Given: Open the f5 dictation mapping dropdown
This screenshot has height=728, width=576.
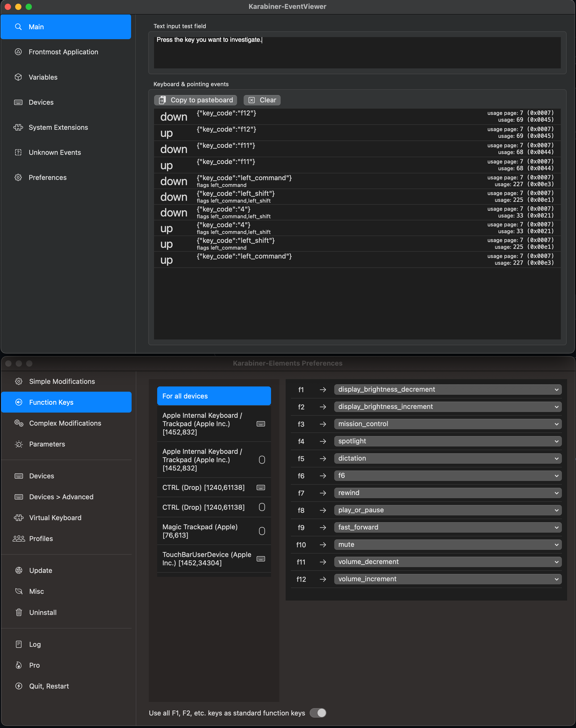Looking at the screenshot, I should [x=447, y=458].
